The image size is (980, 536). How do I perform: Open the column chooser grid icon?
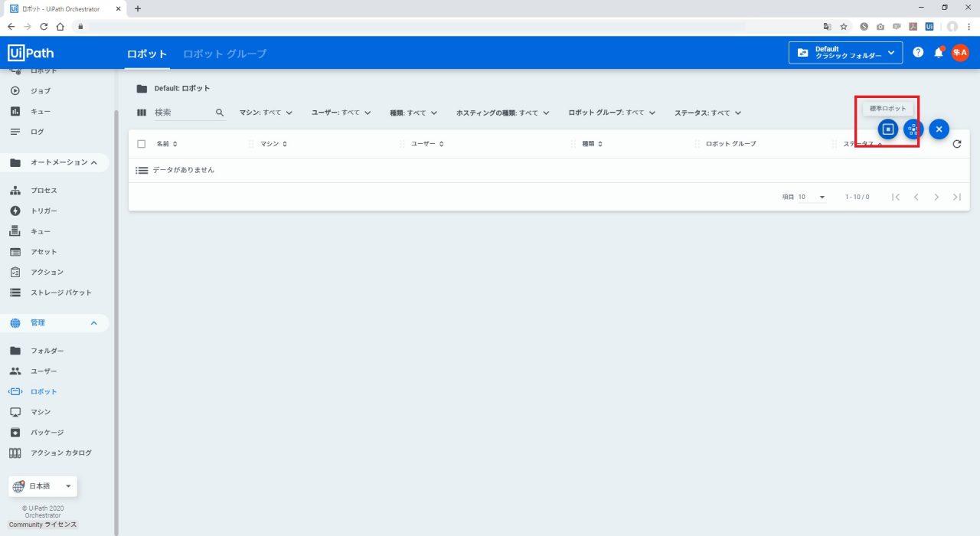(142, 113)
